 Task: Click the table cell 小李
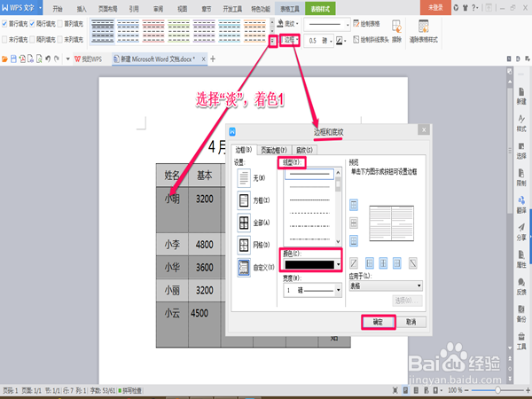[172, 245]
